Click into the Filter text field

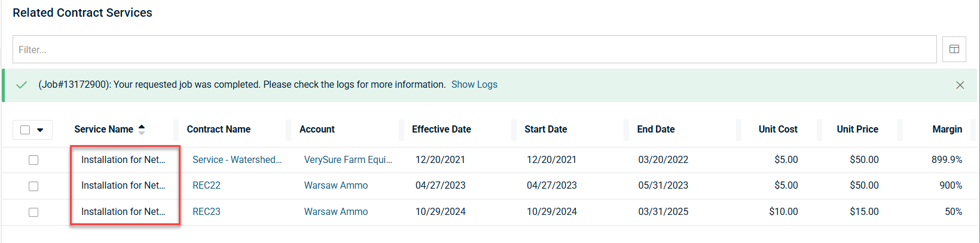[474, 50]
